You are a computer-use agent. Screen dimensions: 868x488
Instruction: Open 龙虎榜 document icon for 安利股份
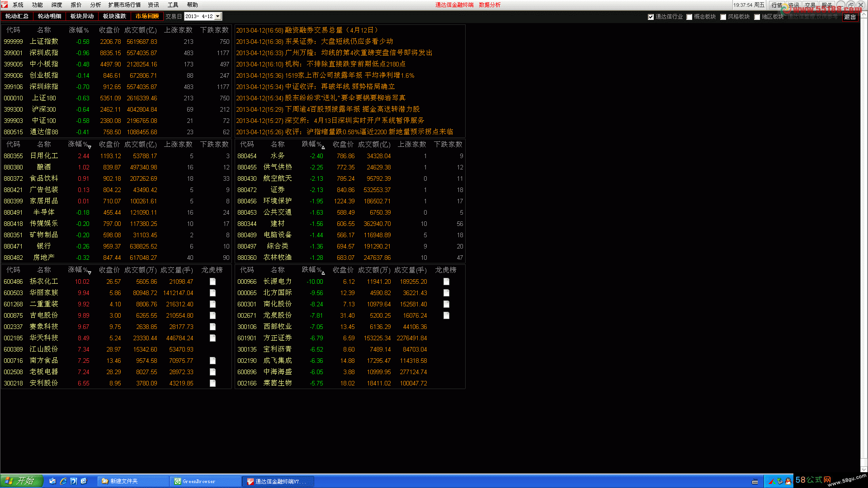coord(212,383)
